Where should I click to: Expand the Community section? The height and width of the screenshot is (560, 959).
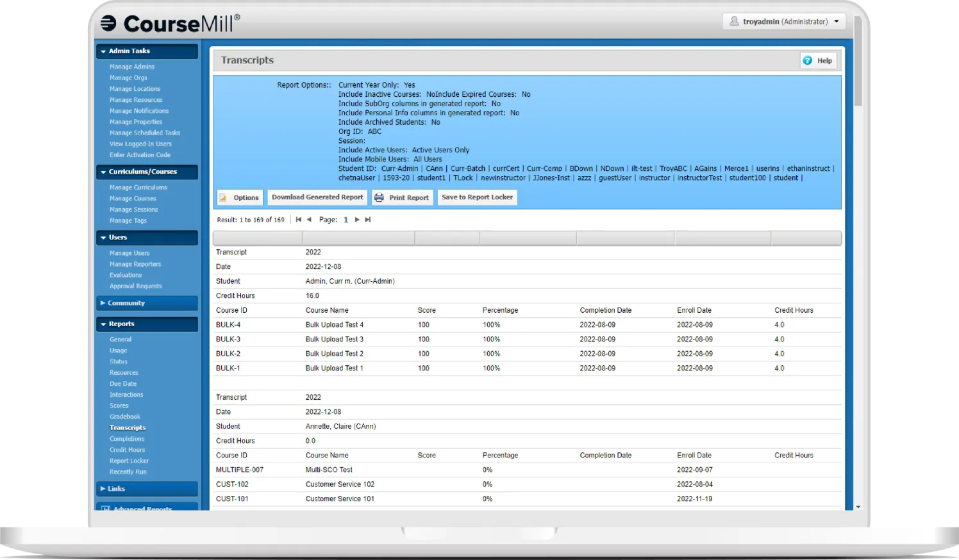click(147, 303)
